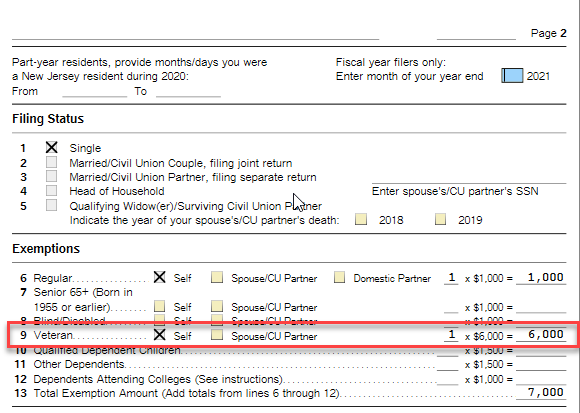
Task: Toggle Regular exemption Self checkbox
Action: pyautogui.click(x=159, y=277)
